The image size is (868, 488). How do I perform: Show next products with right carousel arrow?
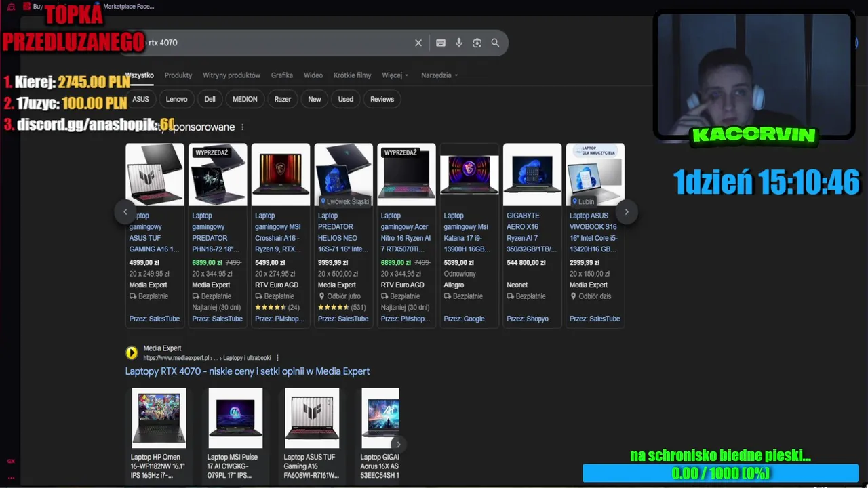pyautogui.click(x=627, y=212)
